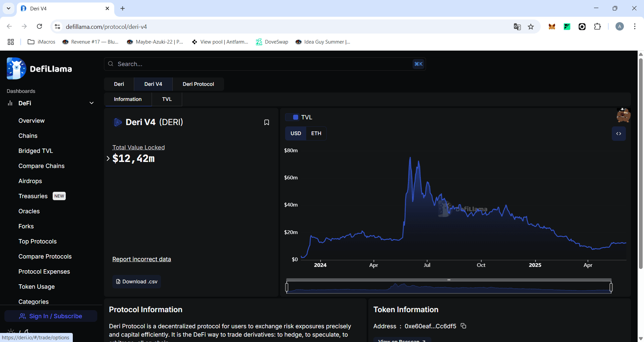Select the Deri V4 tab
The height and width of the screenshot is (342, 644).
153,84
